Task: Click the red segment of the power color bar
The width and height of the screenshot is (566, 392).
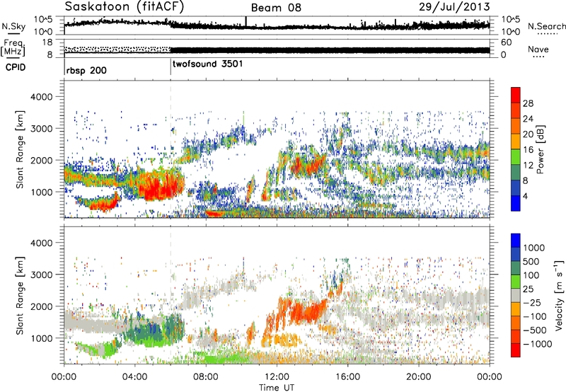Action: tap(516, 96)
